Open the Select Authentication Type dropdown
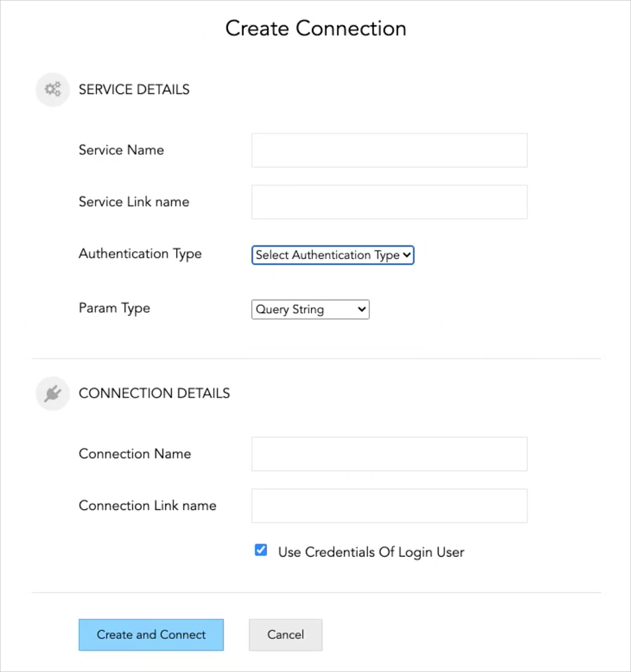This screenshot has height=672, width=631. coord(333,255)
